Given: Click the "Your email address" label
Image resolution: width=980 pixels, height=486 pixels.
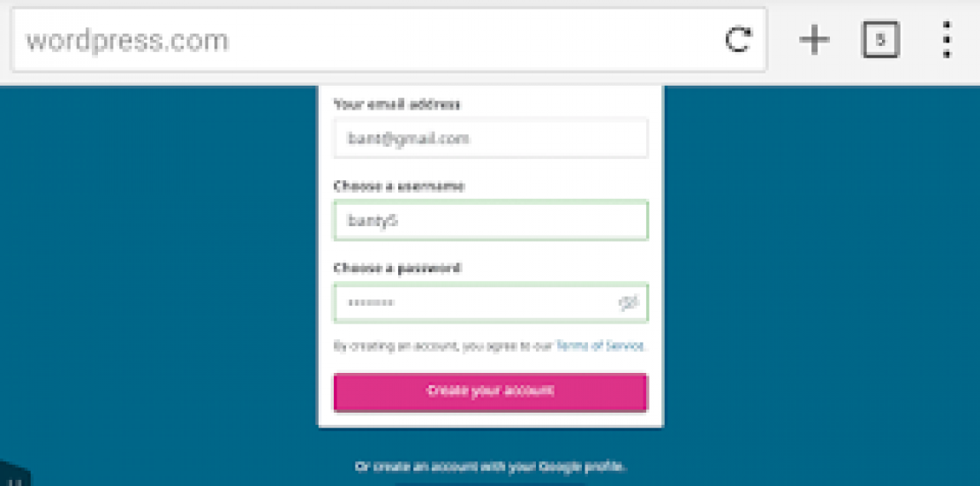Looking at the screenshot, I should 396,104.
